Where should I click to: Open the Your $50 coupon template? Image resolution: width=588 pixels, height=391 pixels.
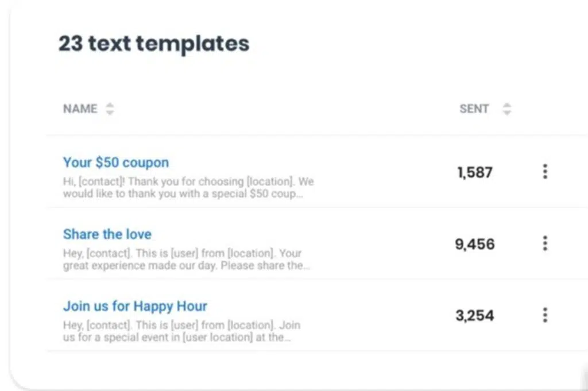115,162
